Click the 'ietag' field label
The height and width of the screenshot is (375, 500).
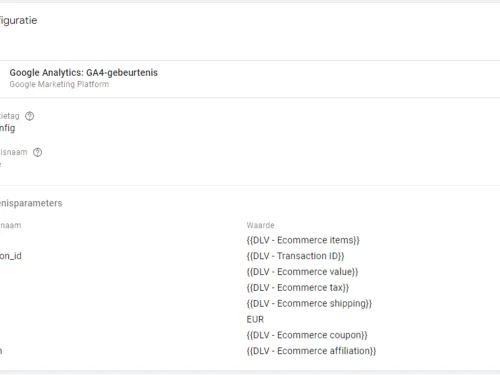click(x=10, y=116)
